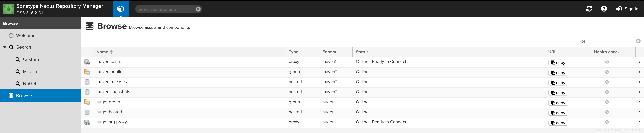This screenshot has width=644, height=133.
Task: Click the maven-central proxy repository icon
Action: (87, 62)
